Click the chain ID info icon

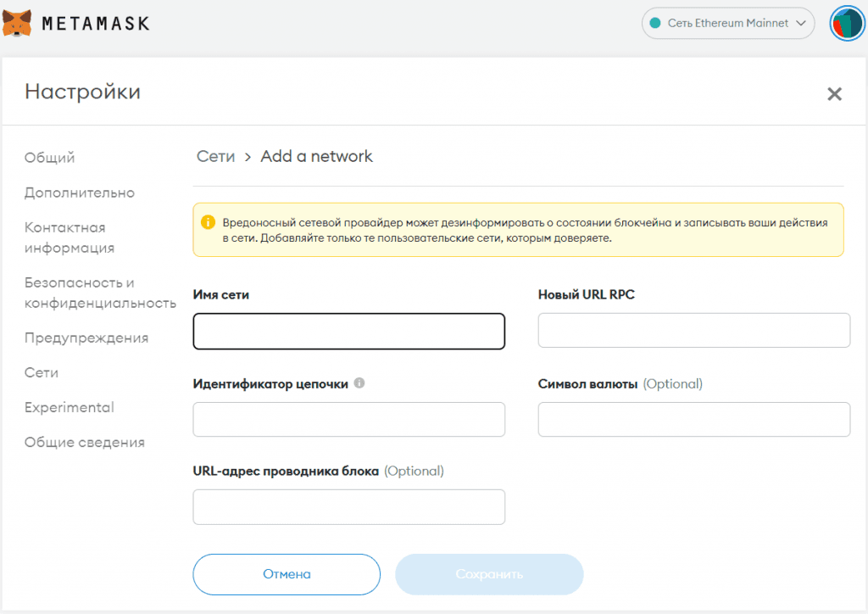pyautogui.click(x=359, y=383)
